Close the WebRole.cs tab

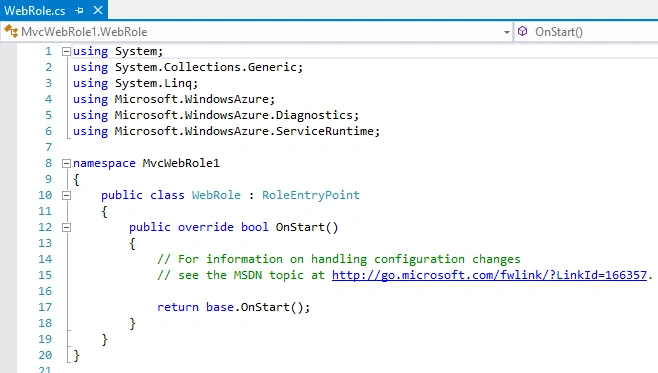(98, 10)
